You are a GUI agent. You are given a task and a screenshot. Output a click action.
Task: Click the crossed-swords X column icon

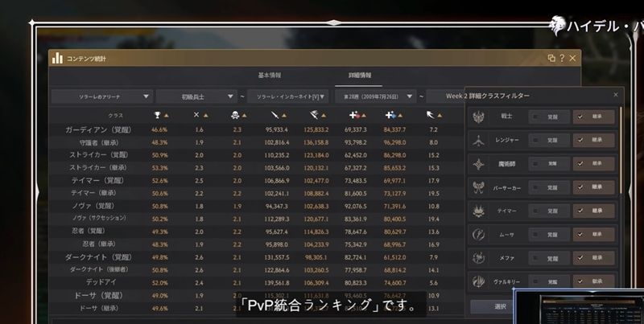tap(196, 115)
